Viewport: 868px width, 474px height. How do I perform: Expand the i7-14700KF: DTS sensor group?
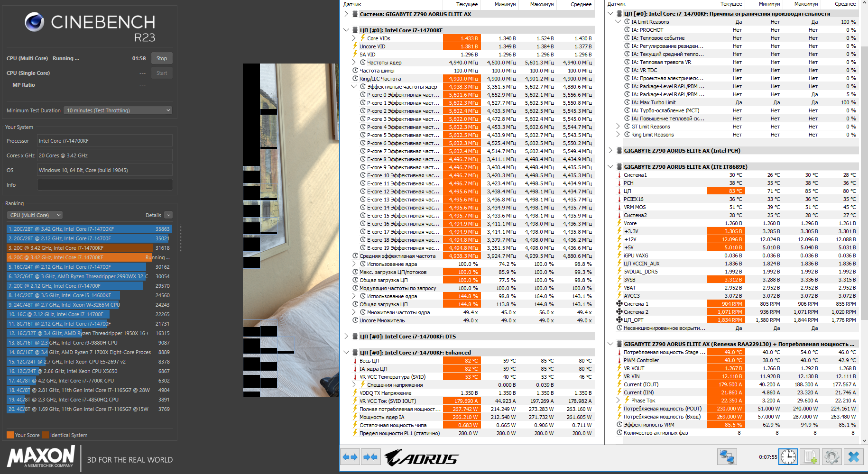pos(346,337)
